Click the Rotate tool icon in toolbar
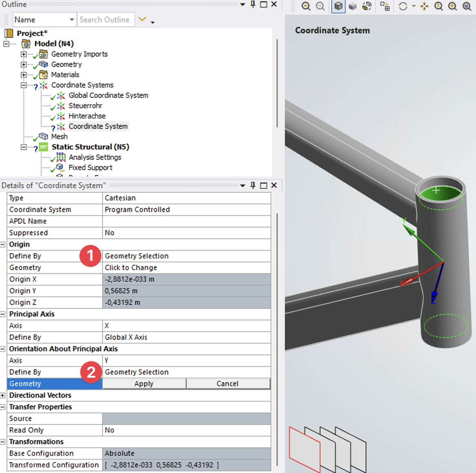The height and width of the screenshot is (473, 476). (403, 6)
